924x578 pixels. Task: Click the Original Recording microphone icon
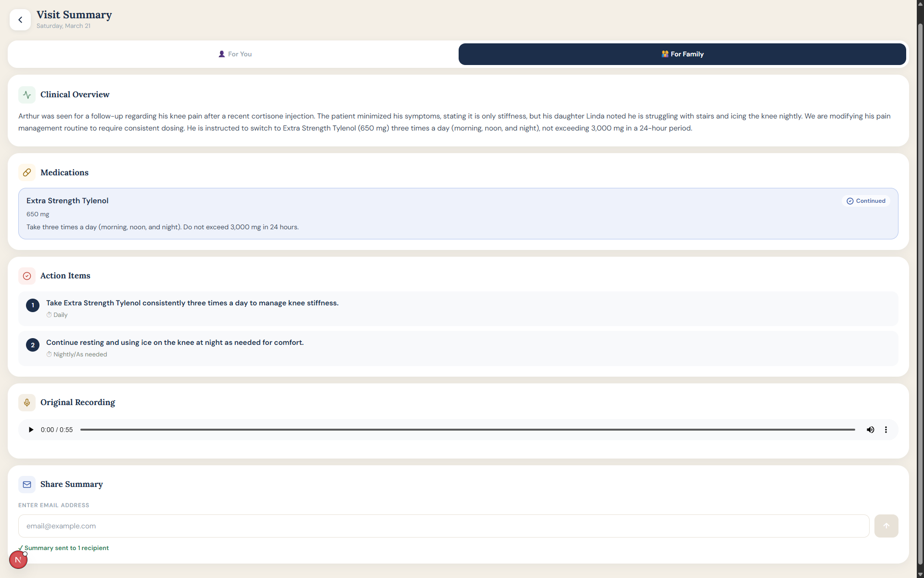[x=27, y=403]
